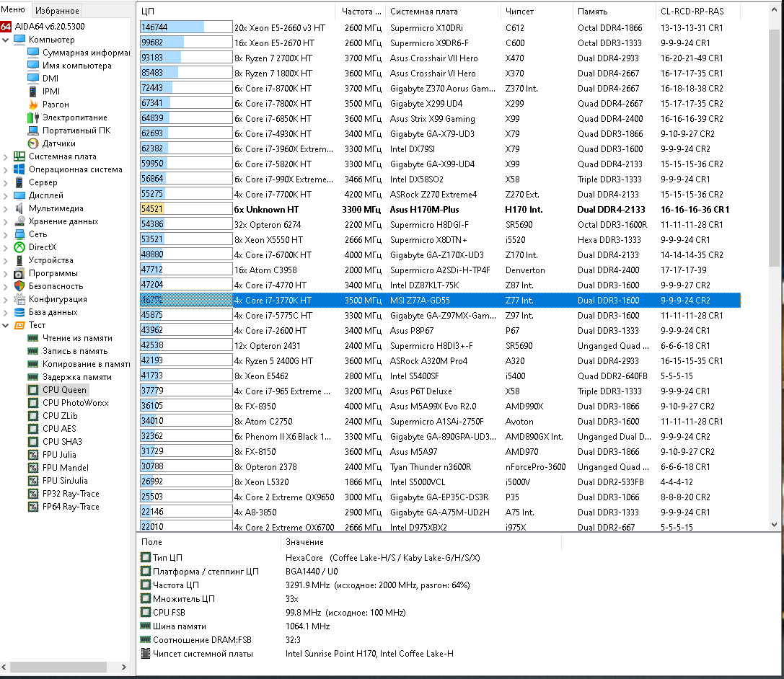Click the tree pane horizontal scrollbar thumb

point(58,667)
